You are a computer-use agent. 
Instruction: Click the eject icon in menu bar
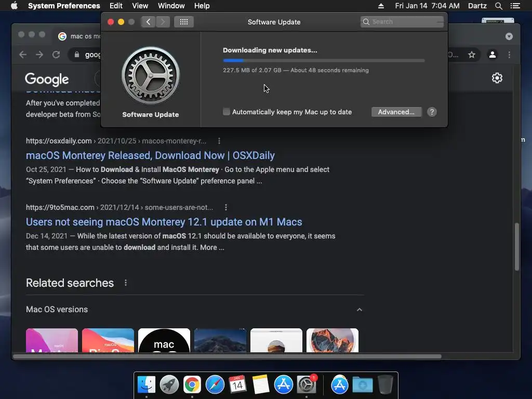click(381, 6)
